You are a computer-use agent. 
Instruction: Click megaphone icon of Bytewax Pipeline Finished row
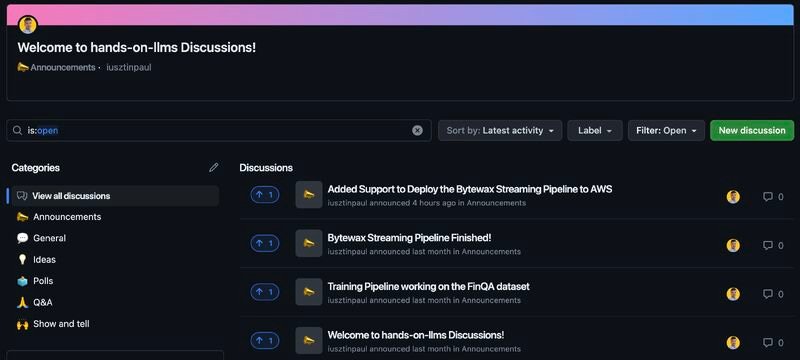[309, 243]
